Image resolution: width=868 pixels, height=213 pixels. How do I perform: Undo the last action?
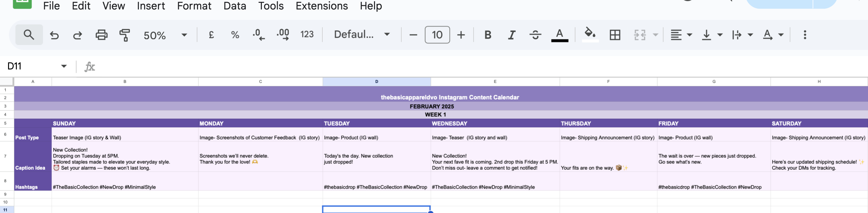click(x=54, y=35)
